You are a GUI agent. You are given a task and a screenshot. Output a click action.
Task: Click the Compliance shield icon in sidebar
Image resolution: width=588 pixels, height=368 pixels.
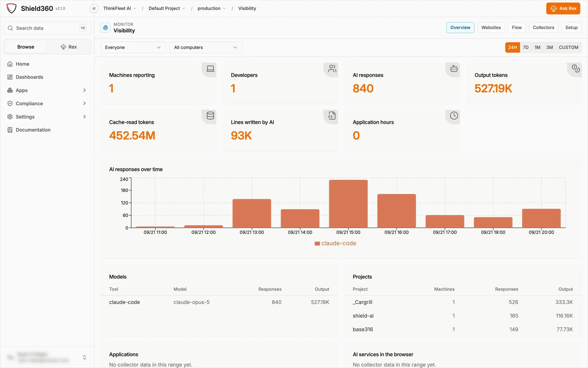point(10,103)
